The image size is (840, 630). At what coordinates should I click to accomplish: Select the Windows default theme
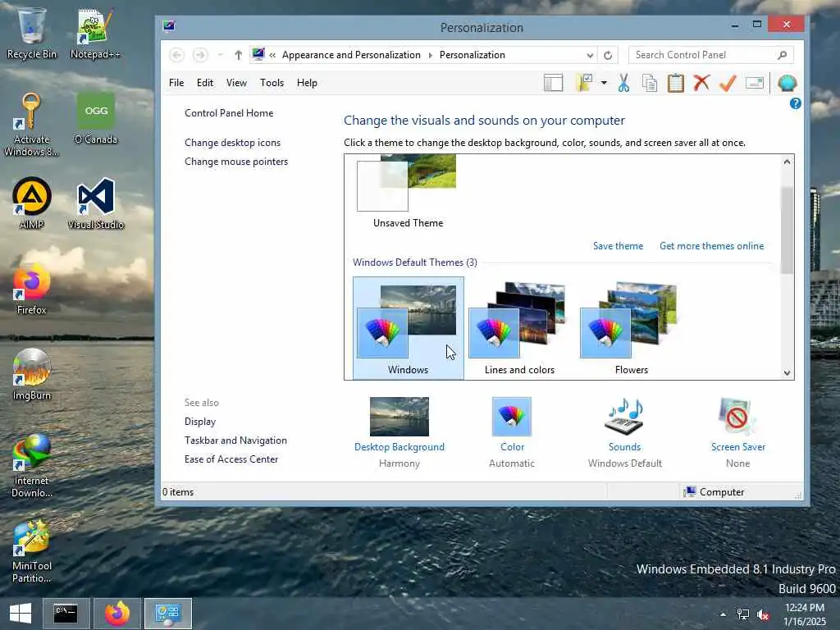click(x=409, y=328)
